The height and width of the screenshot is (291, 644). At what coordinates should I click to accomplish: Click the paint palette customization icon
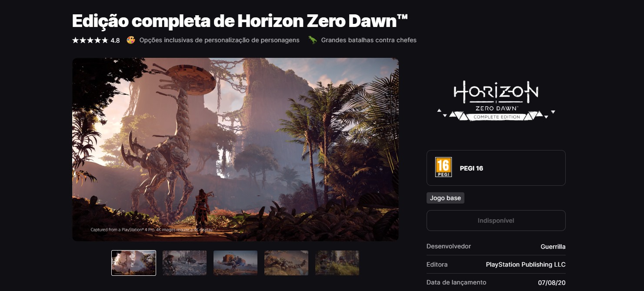[131, 40]
